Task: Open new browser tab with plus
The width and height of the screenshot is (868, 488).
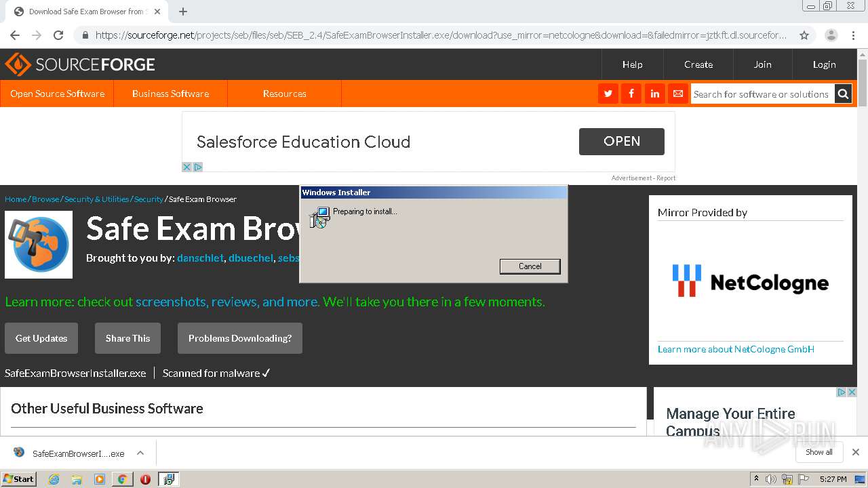Action: coord(183,12)
